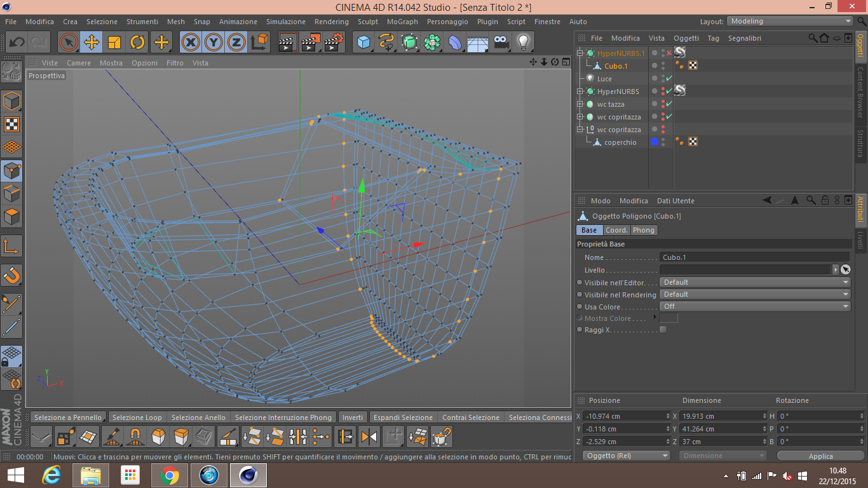Add a Cube primitive from toolbar

[363, 43]
